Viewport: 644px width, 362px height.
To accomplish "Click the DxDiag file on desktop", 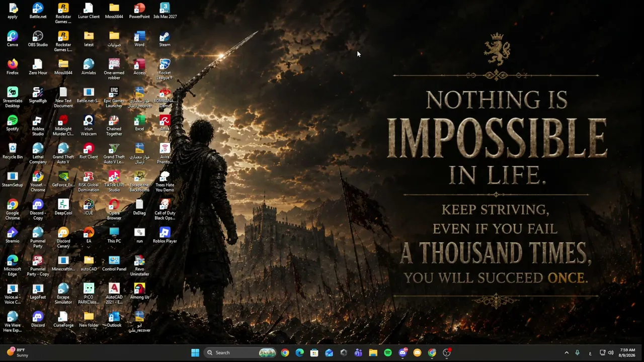I will pos(139,208).
